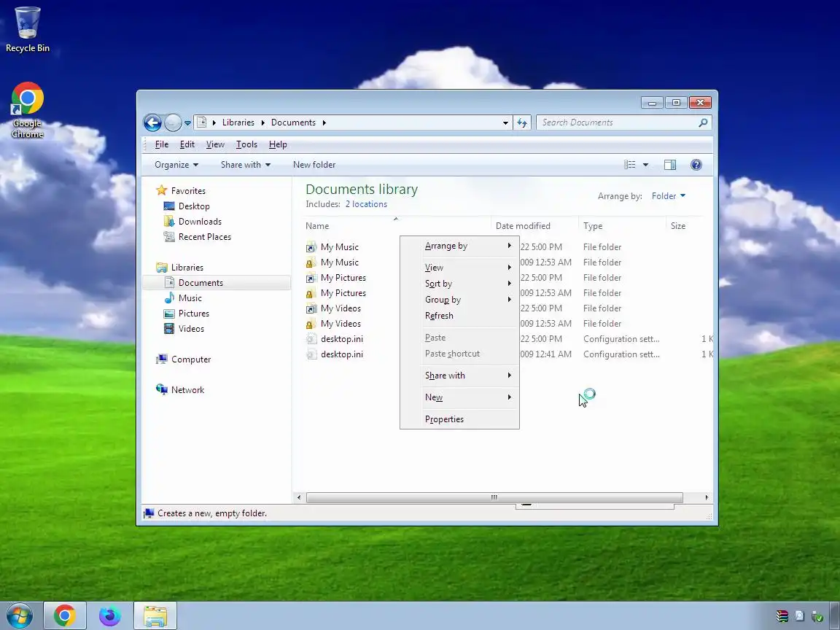Open the Arrange by Folder dropdown
The height and width of the screenshot is (630, 840).
[668, 196]
